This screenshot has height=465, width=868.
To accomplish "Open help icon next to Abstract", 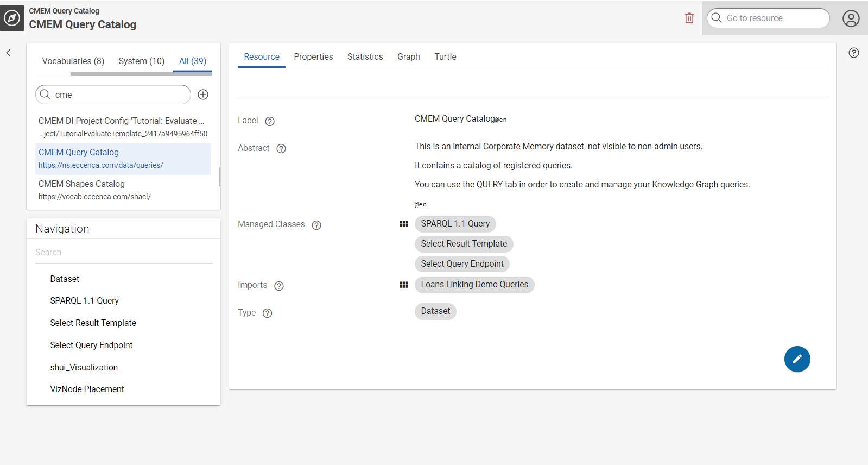I will coord(281,149).
